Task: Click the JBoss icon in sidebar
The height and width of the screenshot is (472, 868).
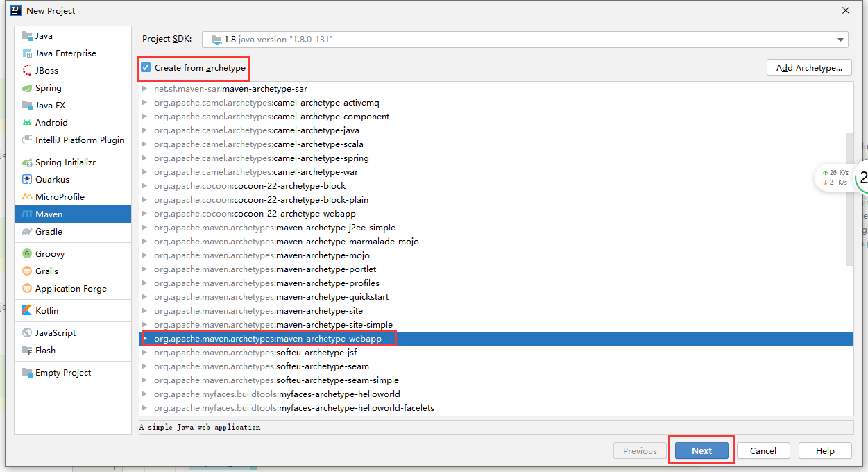Action: click(x=27, y=71)
